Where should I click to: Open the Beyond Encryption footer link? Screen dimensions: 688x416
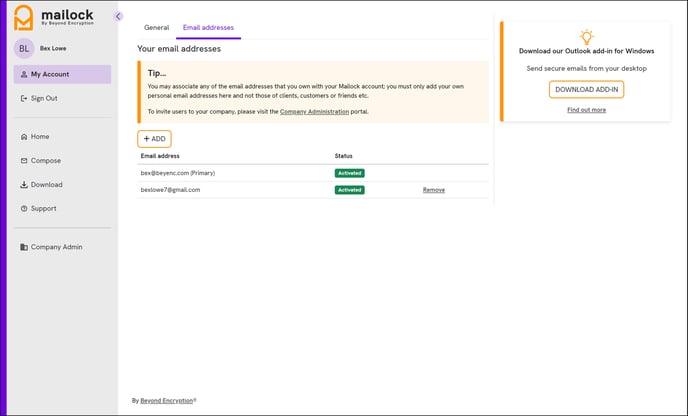pos(167,401)
